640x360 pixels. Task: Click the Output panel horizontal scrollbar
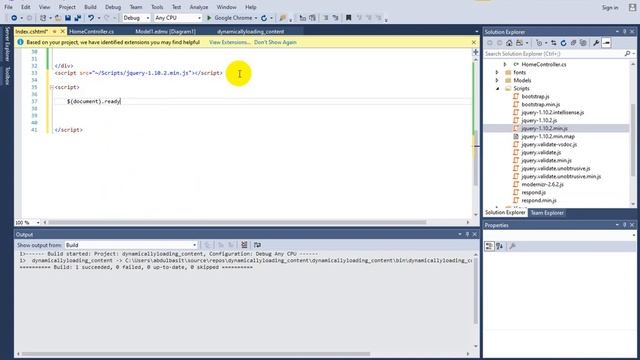coord(196,354)
